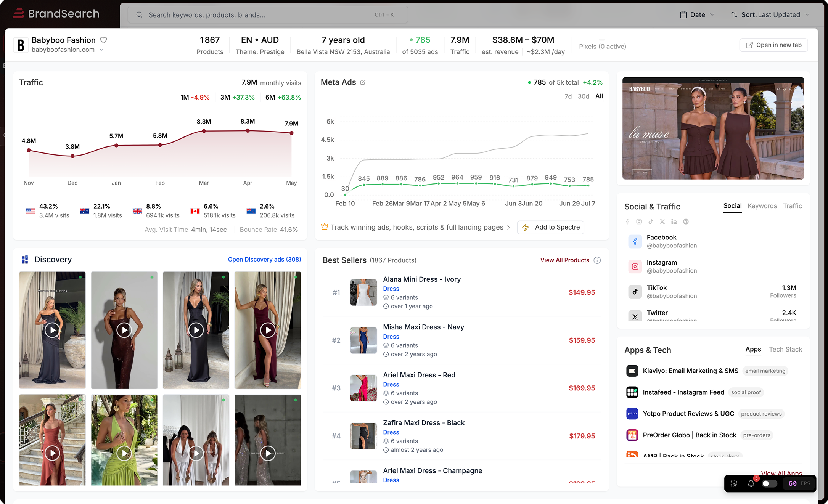Open the Tech Stack tab

pyautogui.click(x=786, y=349)
